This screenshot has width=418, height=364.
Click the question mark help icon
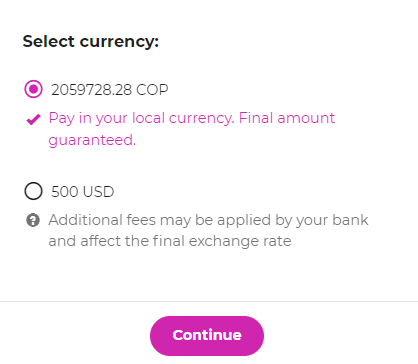[33, 220]
